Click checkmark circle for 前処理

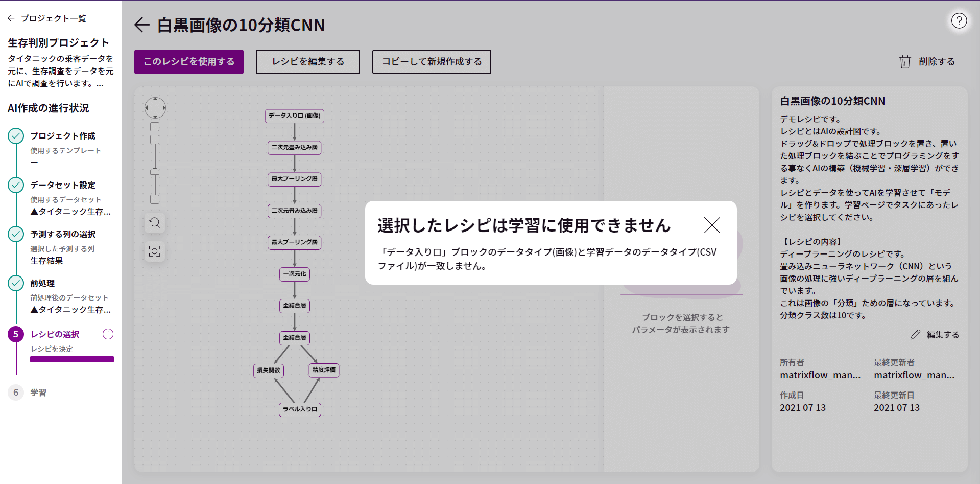(16, 283)
